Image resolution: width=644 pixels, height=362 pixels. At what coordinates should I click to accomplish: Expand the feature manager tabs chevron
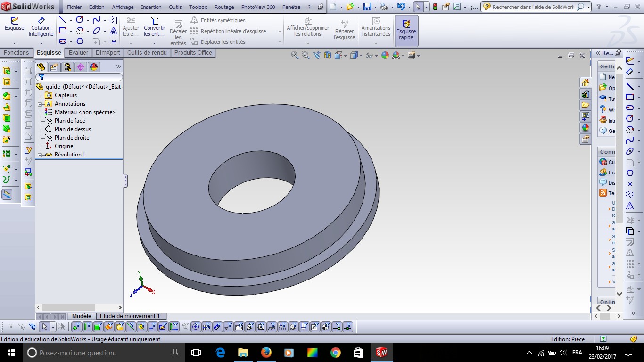tap(118, 67)
